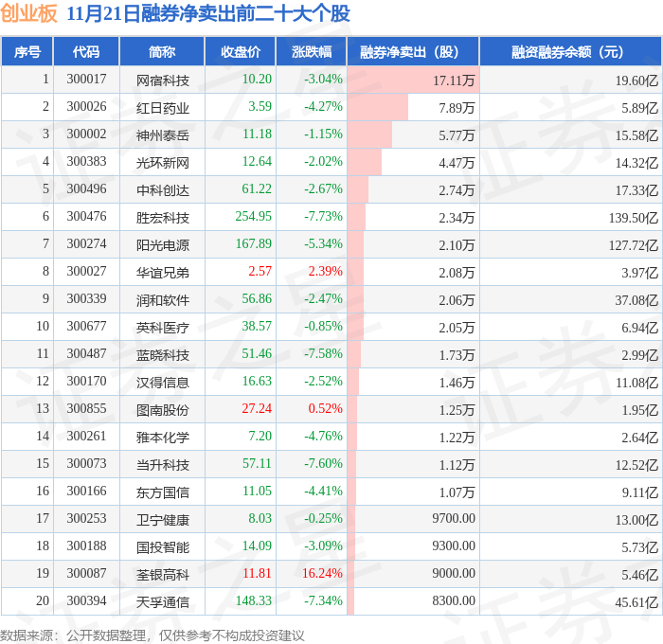Select the stock name 阳光电源
The width and height of the screenshot is (663, 644).
(x=162, y=245)
